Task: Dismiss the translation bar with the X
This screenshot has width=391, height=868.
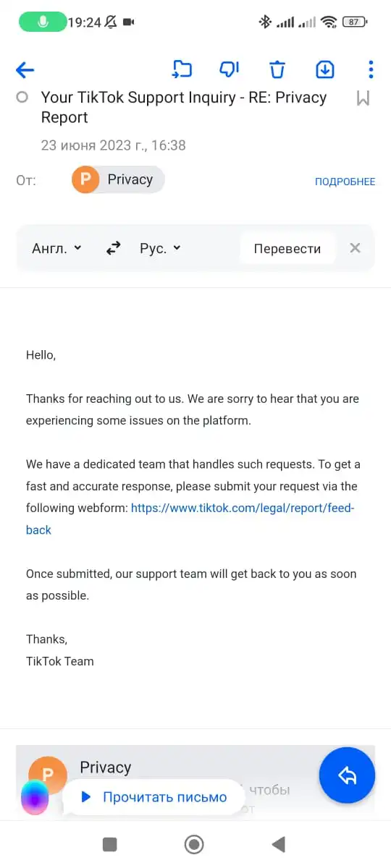Action: click(355, 248)
